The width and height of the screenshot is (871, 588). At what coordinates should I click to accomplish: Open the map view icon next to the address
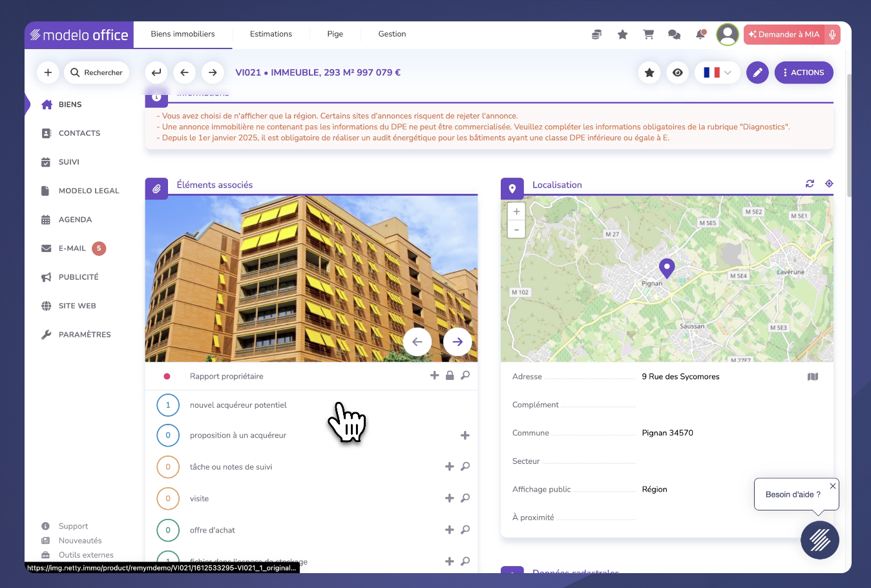pyautogui.click(x=813, y=376)
